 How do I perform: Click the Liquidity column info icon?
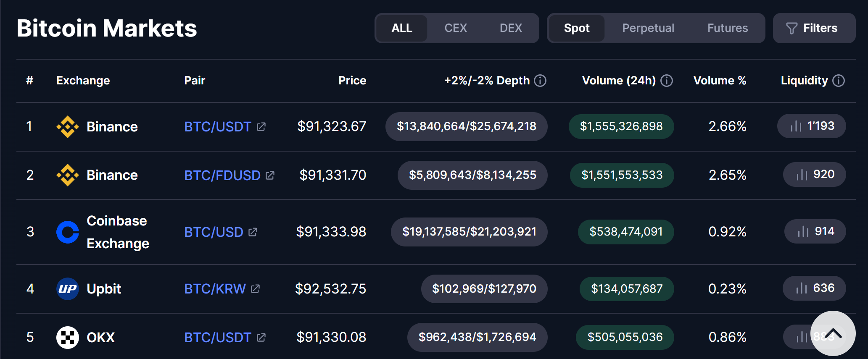pyautogui.click(x=839, y=81)
